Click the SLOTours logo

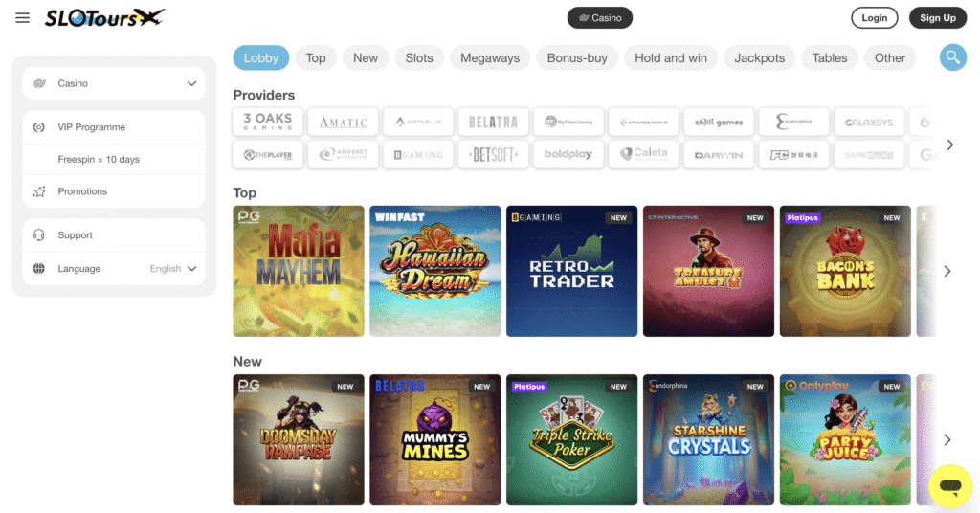click(x=104, y=17)
